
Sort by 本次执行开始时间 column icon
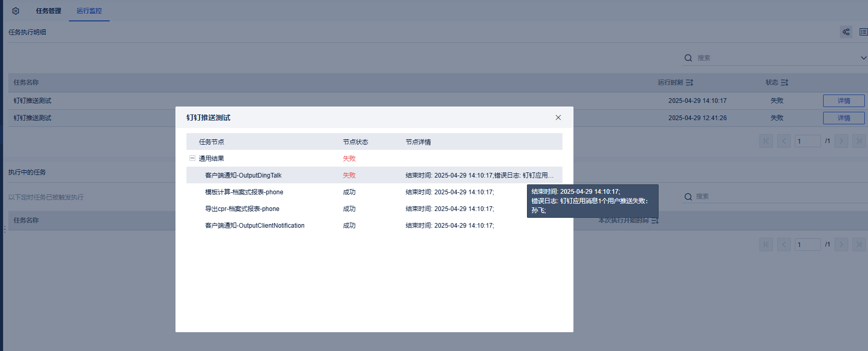655,220
